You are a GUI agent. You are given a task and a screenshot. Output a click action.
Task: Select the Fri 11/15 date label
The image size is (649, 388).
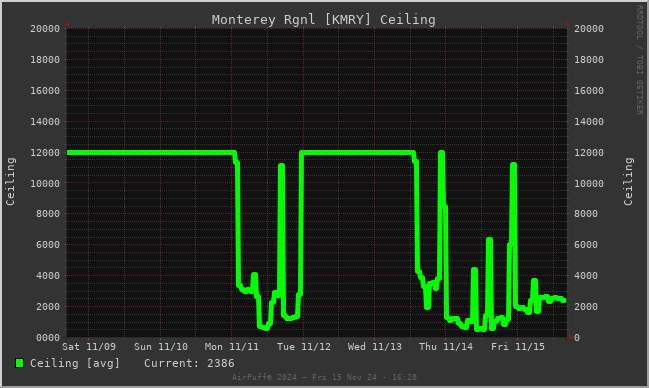[518, 347]
